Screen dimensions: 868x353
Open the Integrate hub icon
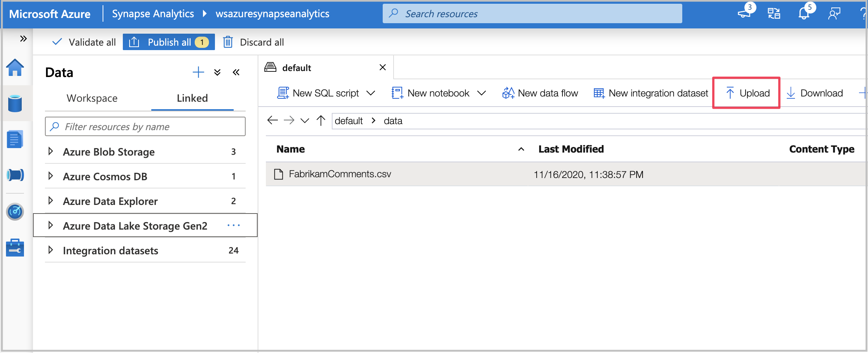pos(15,174)
